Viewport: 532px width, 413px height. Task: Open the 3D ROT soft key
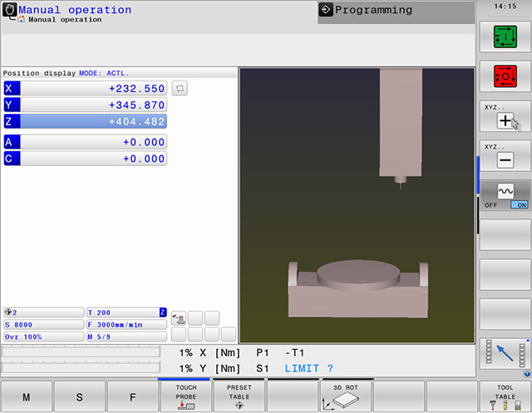(x=345, y=397)
